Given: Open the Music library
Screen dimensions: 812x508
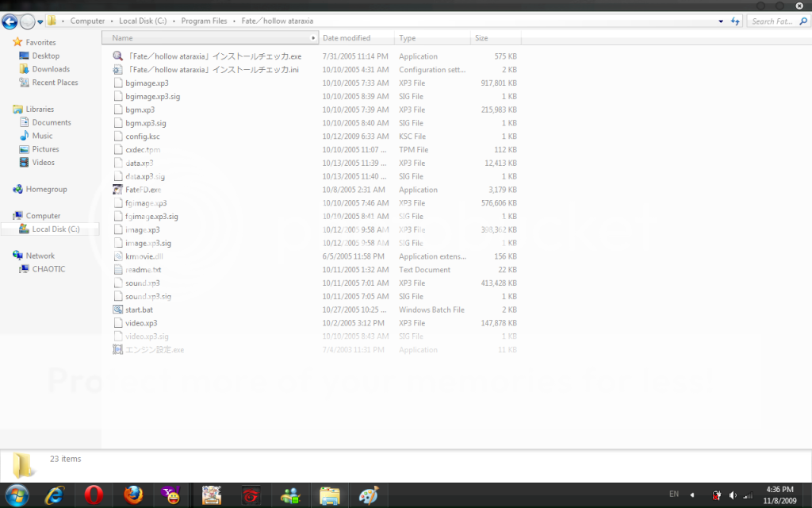Looking at the screenshot, I should [42, 136].
